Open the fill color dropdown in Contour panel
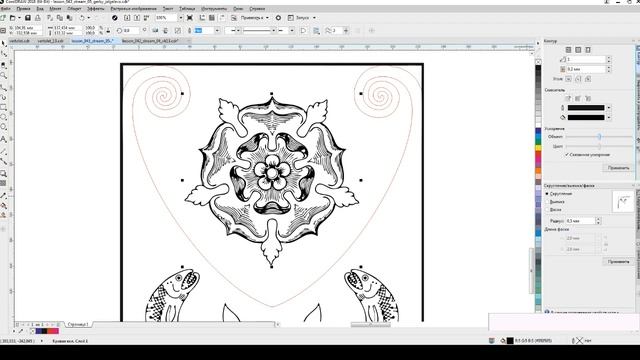This screenshot has height=360, width=640. pyautogui.click(x=609, y=118)
